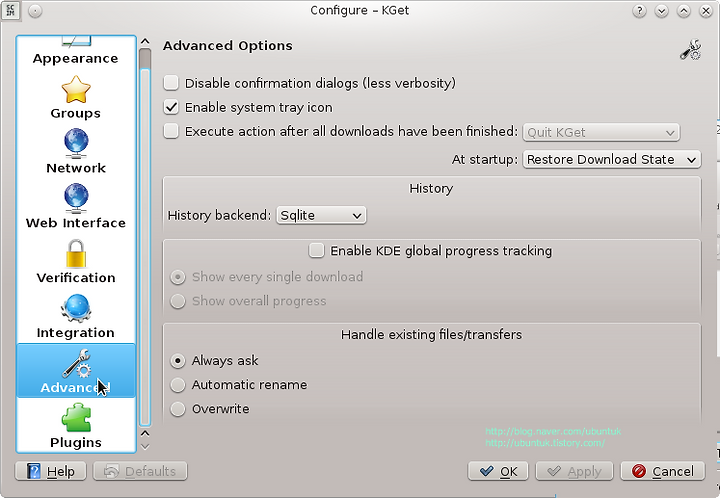The width and height of the screenshot is (720, 498).
Task: Enable Execute action after downloads finished
Action: [x=171, y=131]
